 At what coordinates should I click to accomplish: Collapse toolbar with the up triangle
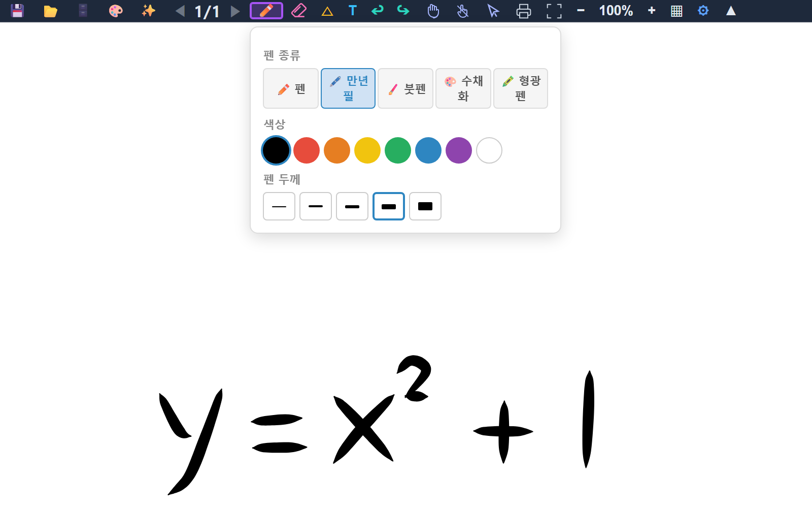point(731,11)
